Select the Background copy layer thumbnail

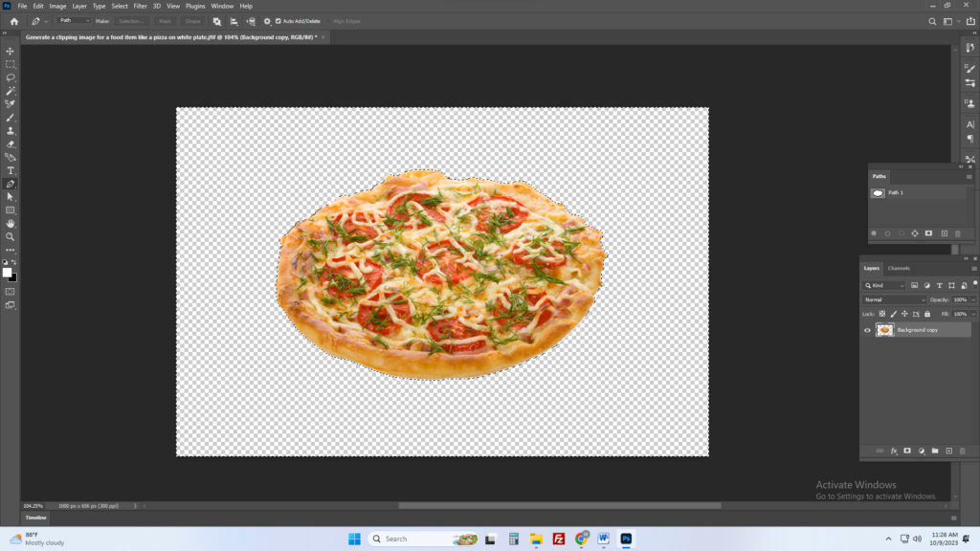(x=885, y=330)
